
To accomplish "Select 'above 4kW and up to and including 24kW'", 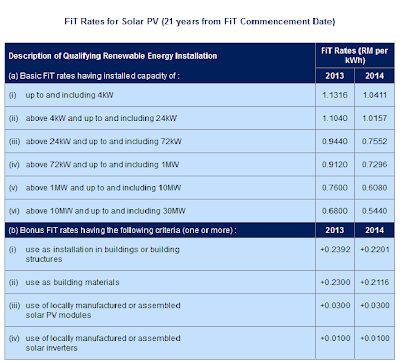I will [x=101, y=118].
